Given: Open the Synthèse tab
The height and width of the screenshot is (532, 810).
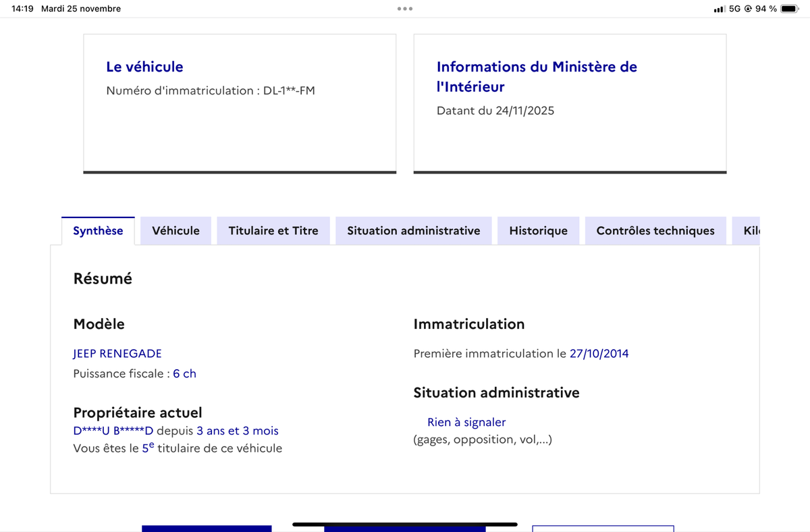Looking at the screenshot, I should (x=98, y=231).
